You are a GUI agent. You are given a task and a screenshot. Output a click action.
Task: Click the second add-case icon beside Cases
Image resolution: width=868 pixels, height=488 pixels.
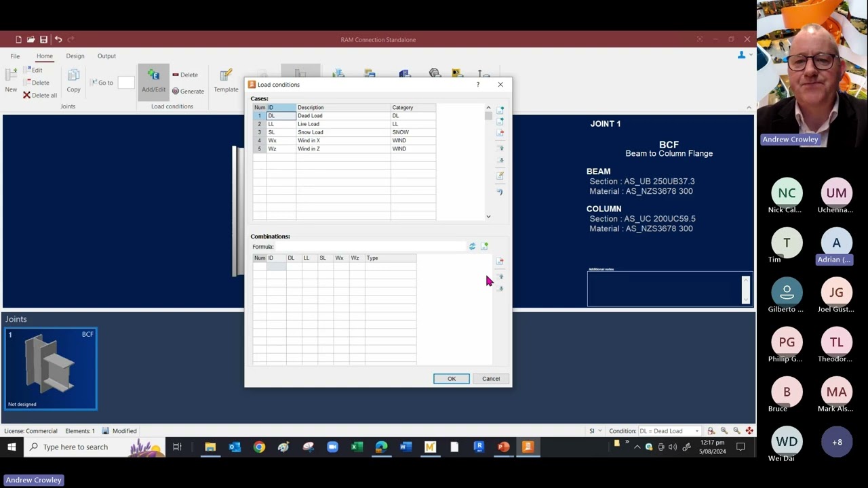(x=500, y=121)
